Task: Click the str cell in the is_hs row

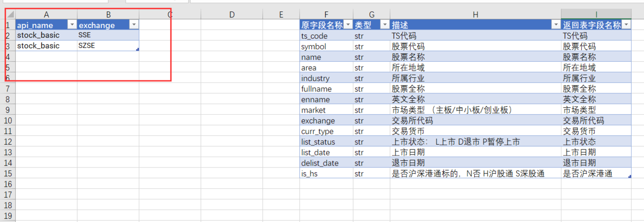Action: click(x=372, y=173)
